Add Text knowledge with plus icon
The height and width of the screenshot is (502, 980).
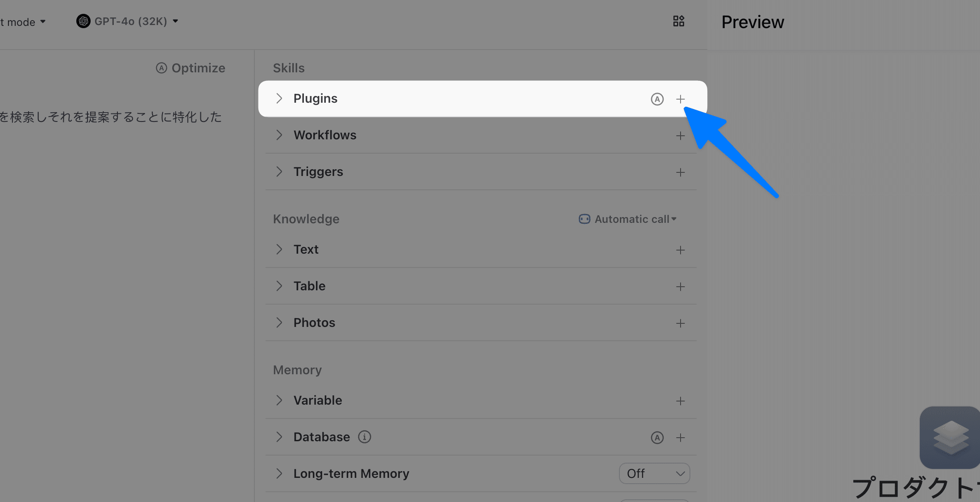tap(680, 250)
